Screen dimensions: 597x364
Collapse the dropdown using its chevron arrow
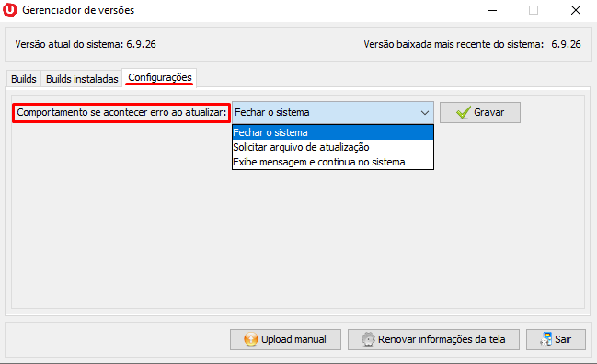click(x=425, y=112)
